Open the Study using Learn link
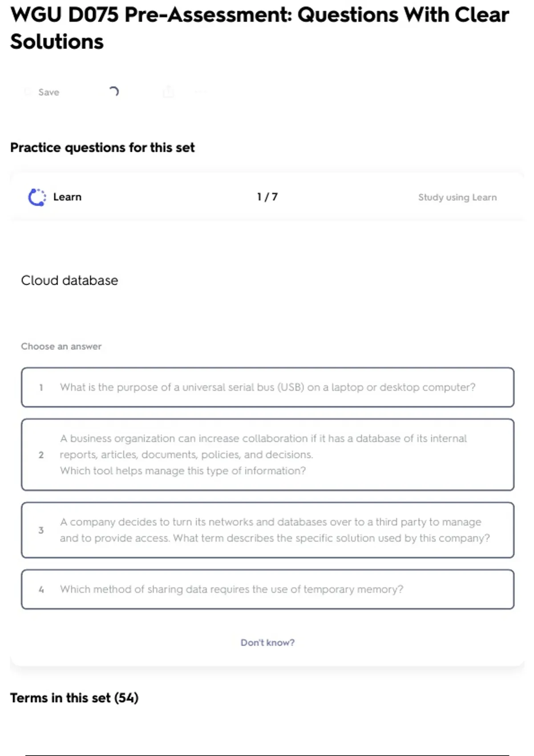 coord(457,197)
